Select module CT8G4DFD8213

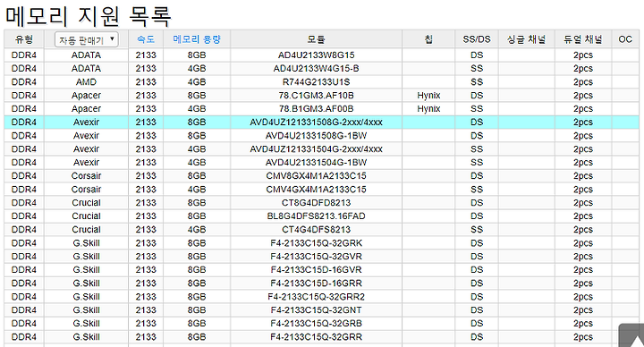pos(316,203)
